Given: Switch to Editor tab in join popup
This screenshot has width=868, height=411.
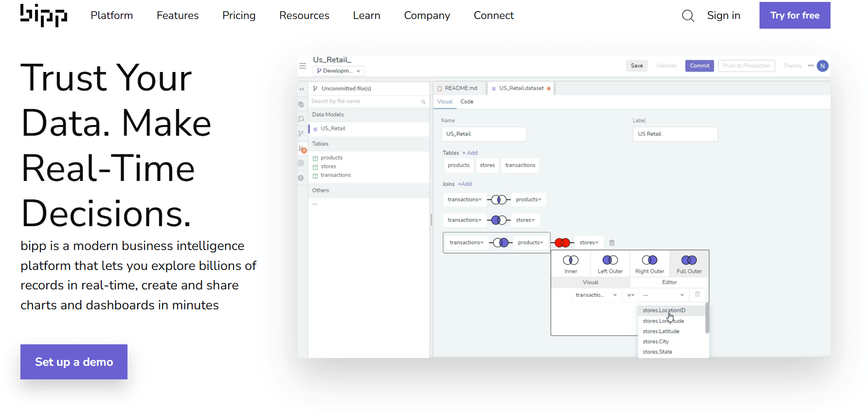Looking at the screenshot, I should click(669, 282).
